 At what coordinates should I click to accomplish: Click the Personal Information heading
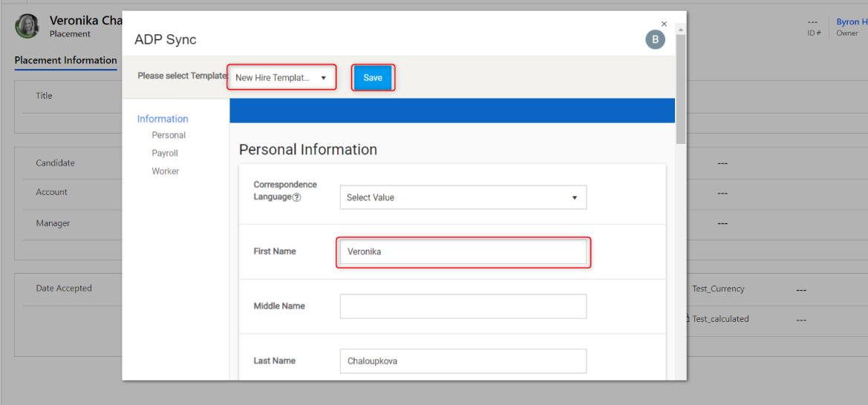[308, 149]
